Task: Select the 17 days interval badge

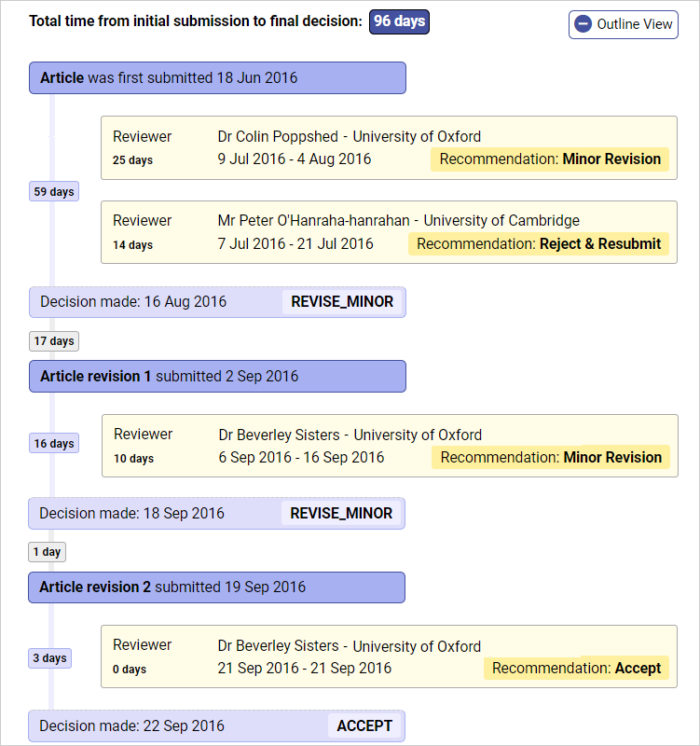Action: point(53,341)
